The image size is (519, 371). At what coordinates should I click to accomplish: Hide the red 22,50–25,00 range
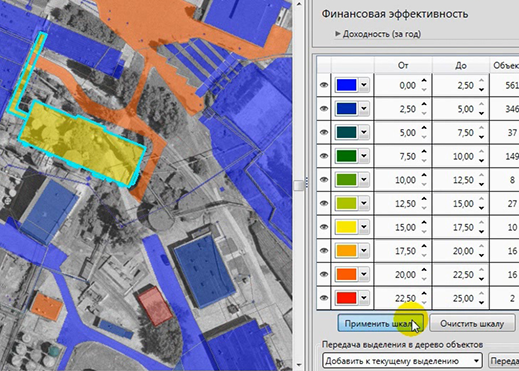pyautogui.click(x=324, y=298)
